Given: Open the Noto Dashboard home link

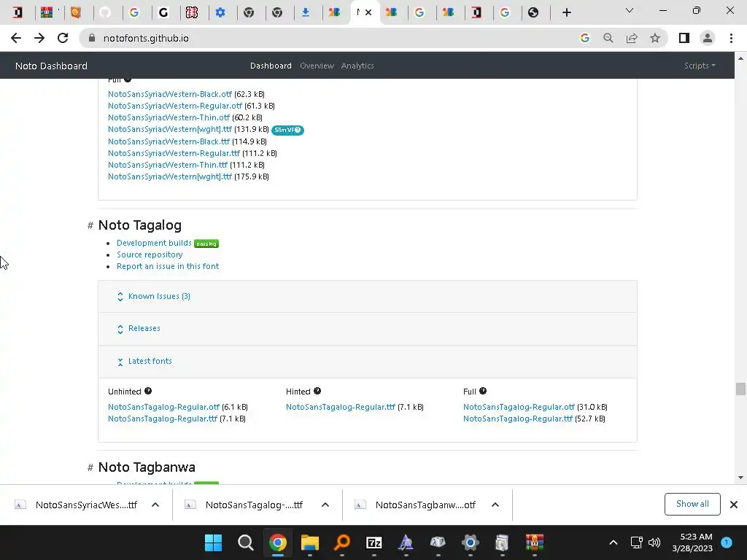Looking at the screenshot, I should click(52, 66).
